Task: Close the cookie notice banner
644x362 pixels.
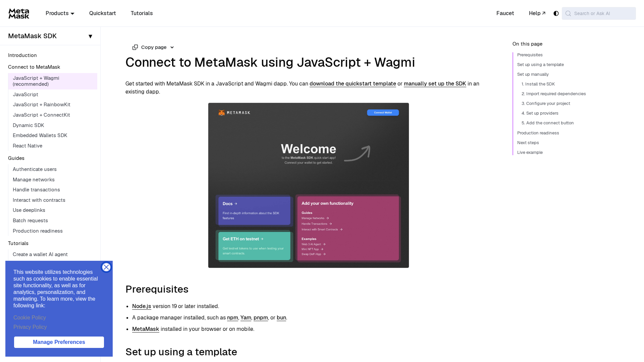Action: (x=106, y=267)
